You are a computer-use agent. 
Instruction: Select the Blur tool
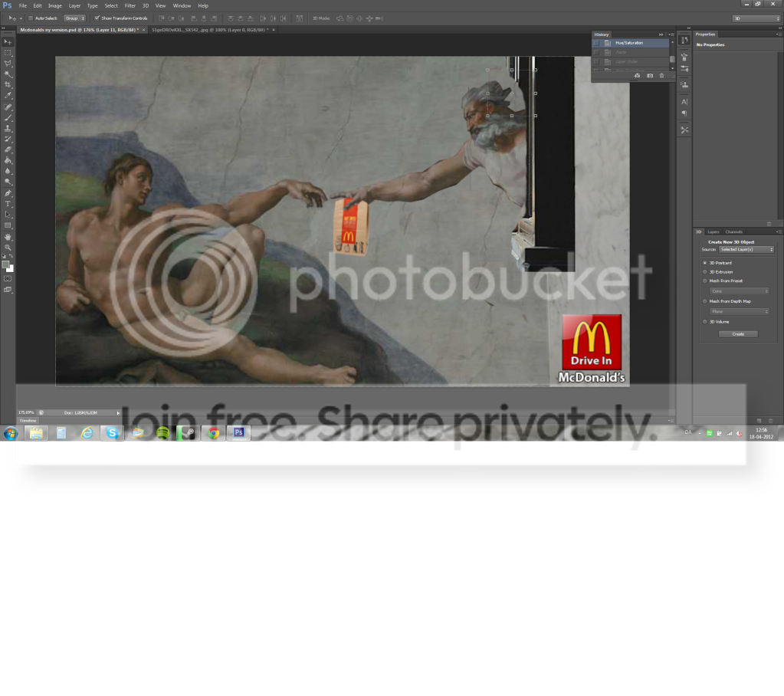8,171
